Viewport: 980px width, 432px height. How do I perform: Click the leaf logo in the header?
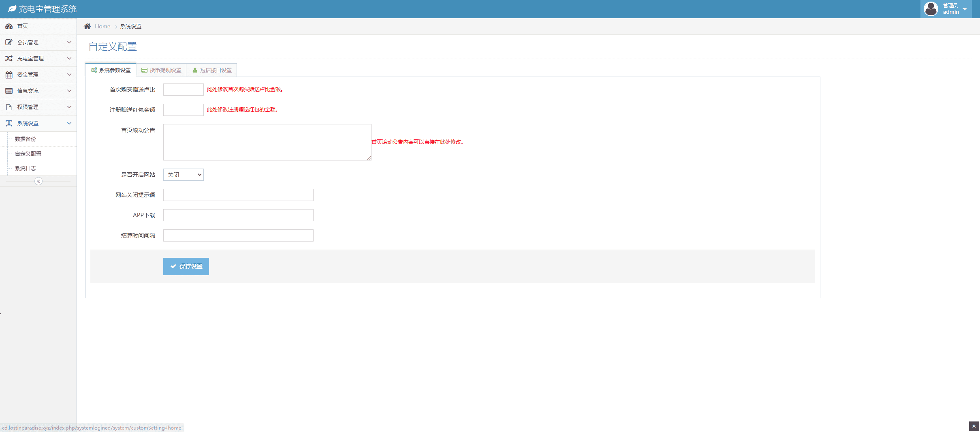point(12,9)
